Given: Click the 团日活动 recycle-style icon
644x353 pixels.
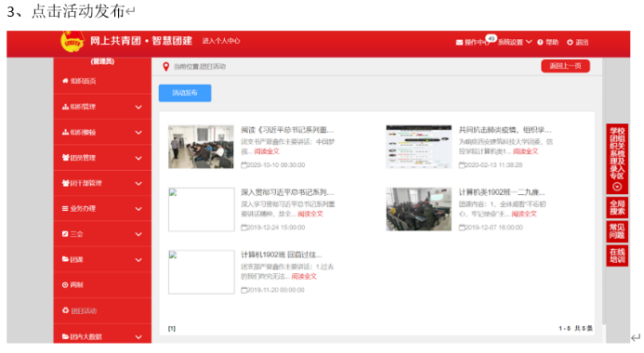Looking at the screenshot, I should (x=65, y=310).
